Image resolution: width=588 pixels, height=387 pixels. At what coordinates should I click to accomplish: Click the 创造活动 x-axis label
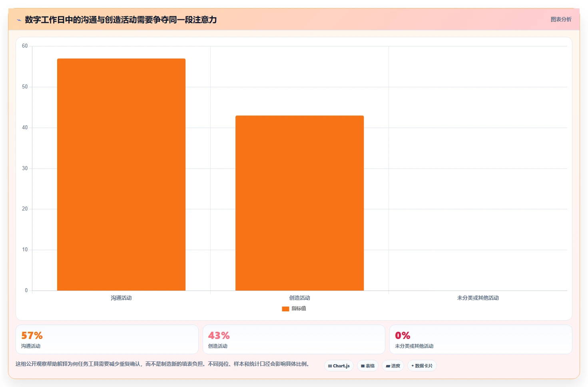click(299, 298)
